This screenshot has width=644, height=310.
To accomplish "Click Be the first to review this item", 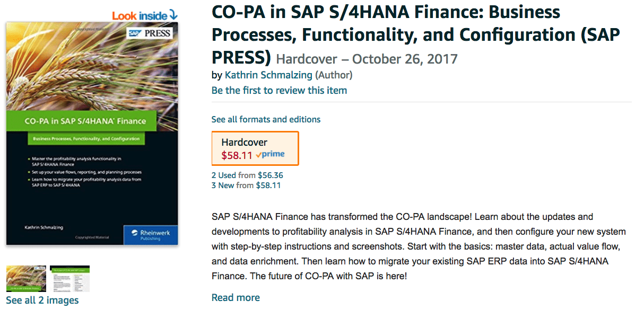I will tap(279, 91).
